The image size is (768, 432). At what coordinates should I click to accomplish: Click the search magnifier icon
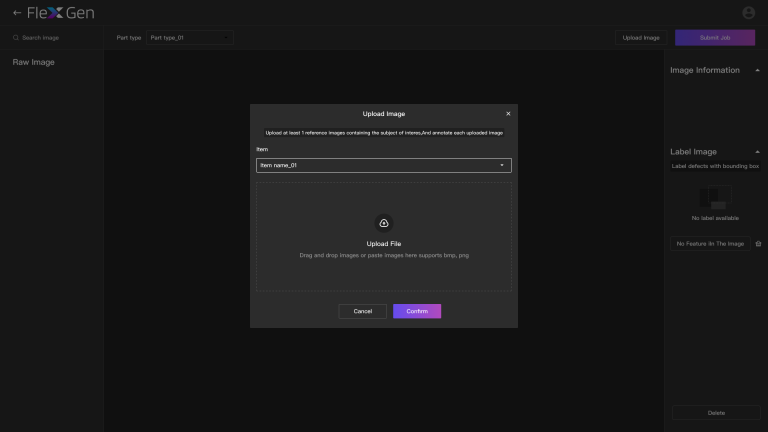tap(16, 37)
